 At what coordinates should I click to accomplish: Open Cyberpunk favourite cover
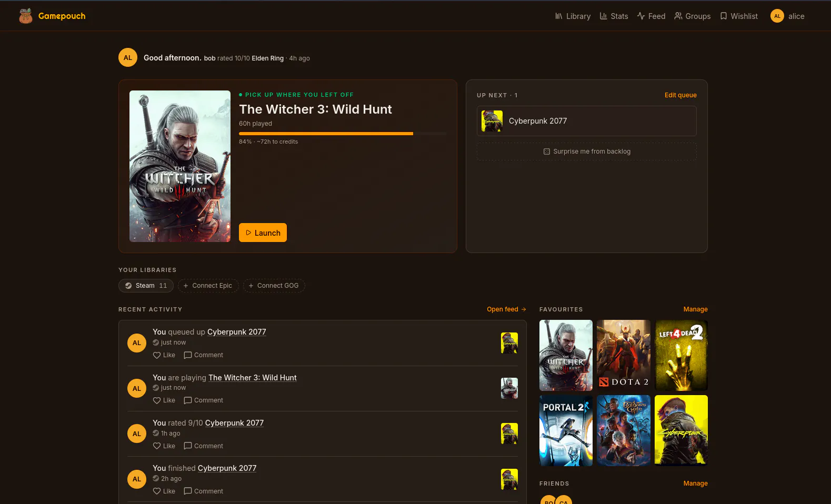(x=681, y=431)
